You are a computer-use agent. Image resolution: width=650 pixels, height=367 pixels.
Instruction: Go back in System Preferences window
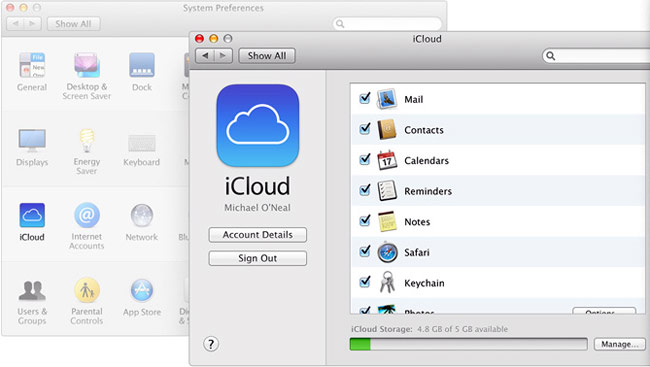tap(15, 24)
